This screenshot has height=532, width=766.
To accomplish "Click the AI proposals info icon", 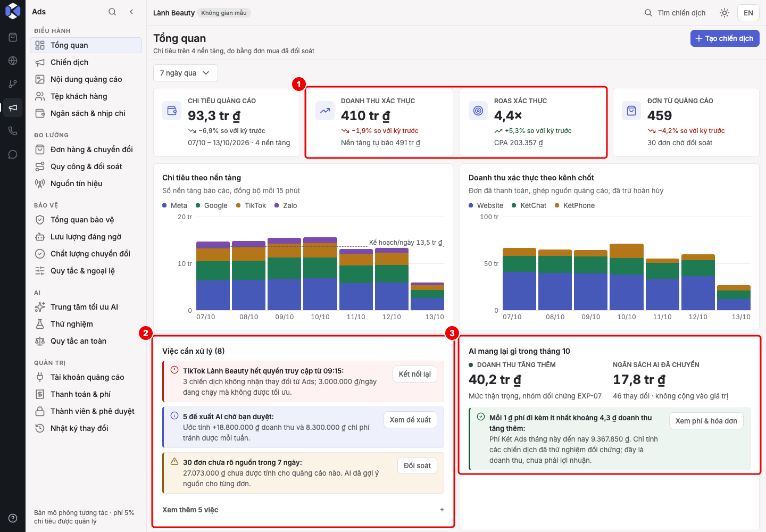I will [x=174, y=415].
